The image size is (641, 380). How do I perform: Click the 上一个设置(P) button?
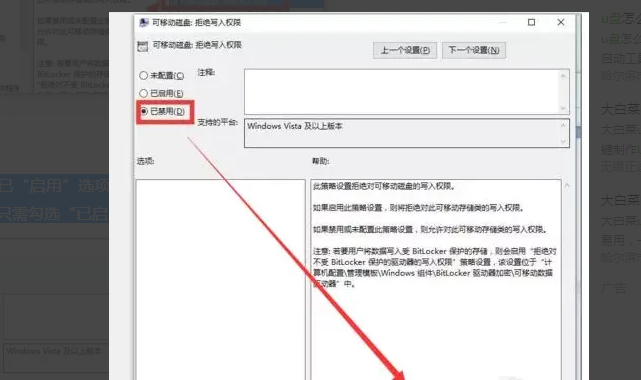click(x=405, y=50)
